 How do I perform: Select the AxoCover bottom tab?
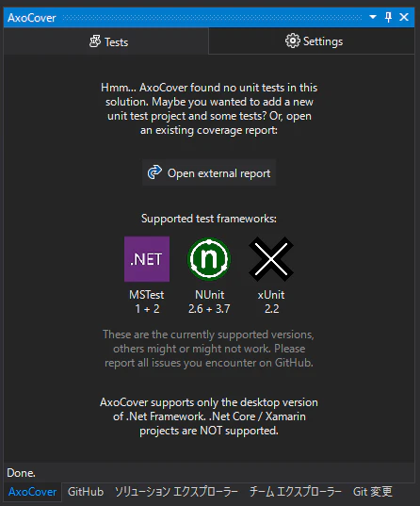[x=33, y=492]
